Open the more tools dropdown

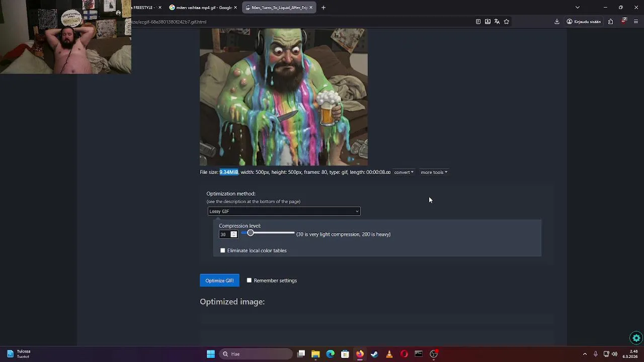(x=434, y=172)
